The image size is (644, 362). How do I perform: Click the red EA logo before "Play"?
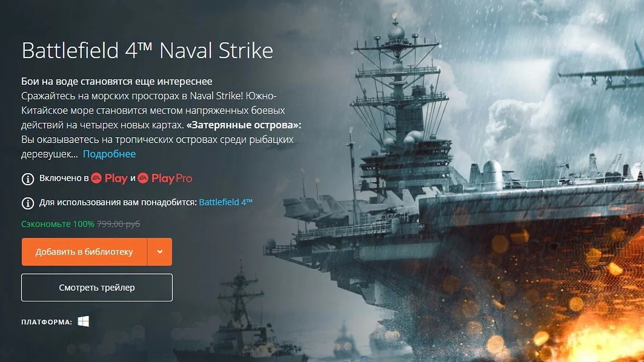pyautogui.click(x=97, y=179)
